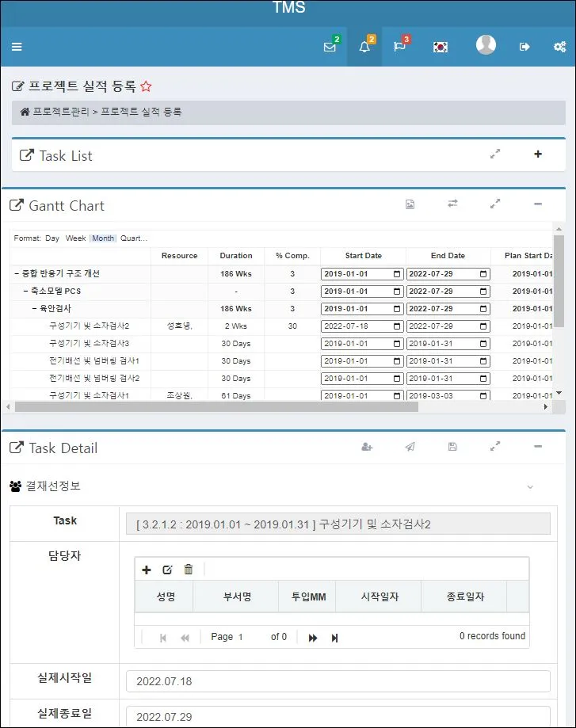Click the Gantt chart horizontal scrollbar
Image resolution: width=576 pixels, height=728 pixels.
tap(216, 407)
